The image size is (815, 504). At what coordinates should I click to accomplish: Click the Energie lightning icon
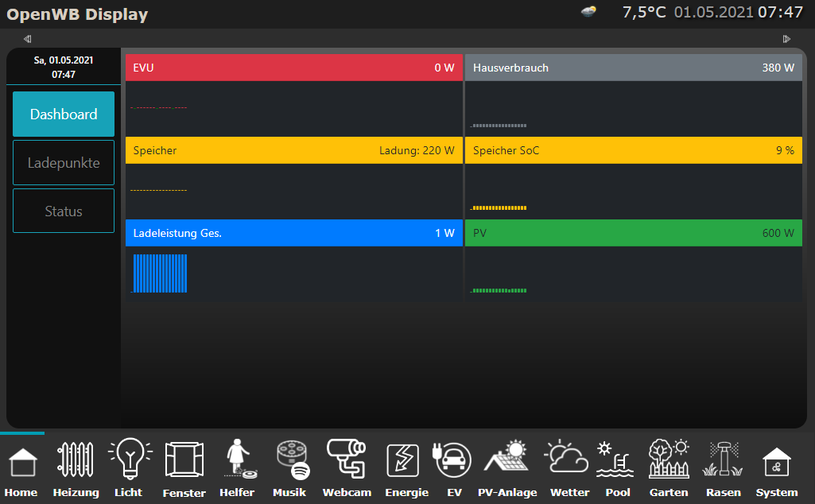pos(406,461)
